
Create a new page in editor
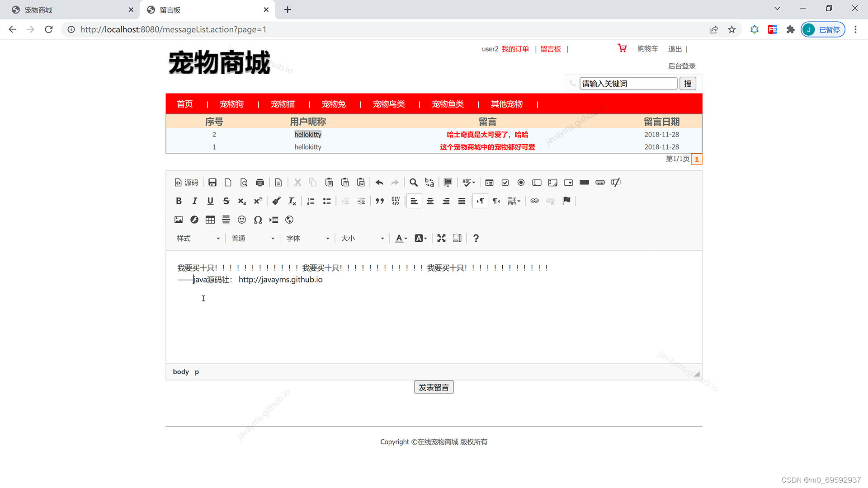(x=228, y=183)
